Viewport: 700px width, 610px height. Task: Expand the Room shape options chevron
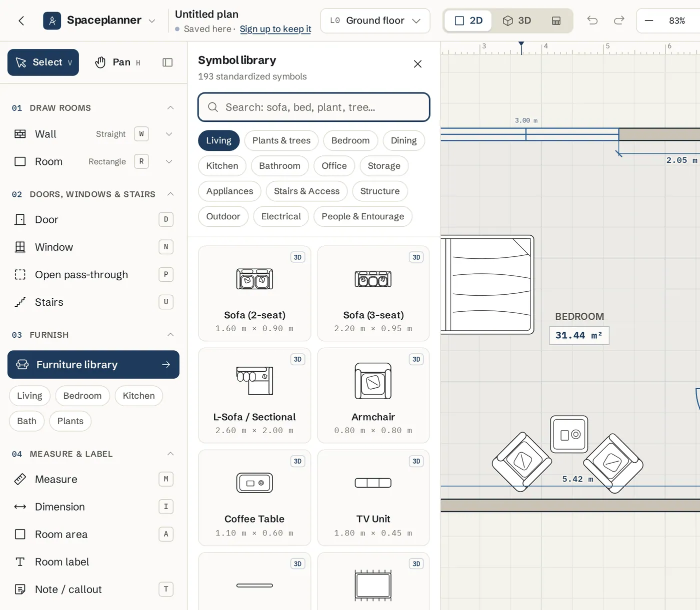(169, 161)
